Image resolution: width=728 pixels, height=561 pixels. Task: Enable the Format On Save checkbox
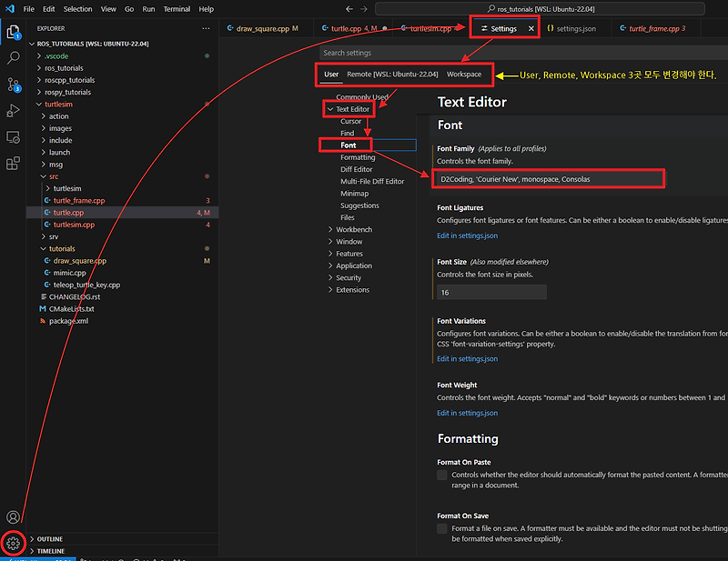[x=442, y=528]
